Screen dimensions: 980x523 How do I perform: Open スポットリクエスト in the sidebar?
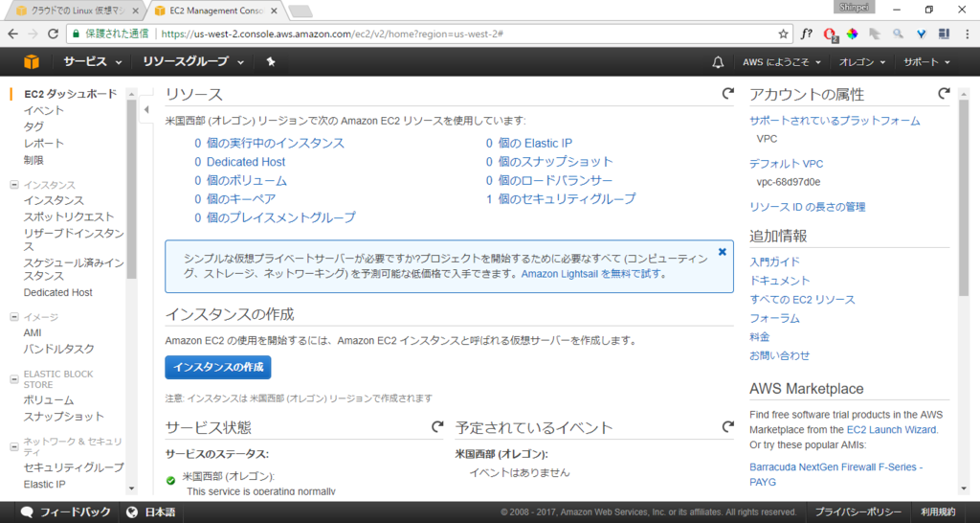point(69,216)
